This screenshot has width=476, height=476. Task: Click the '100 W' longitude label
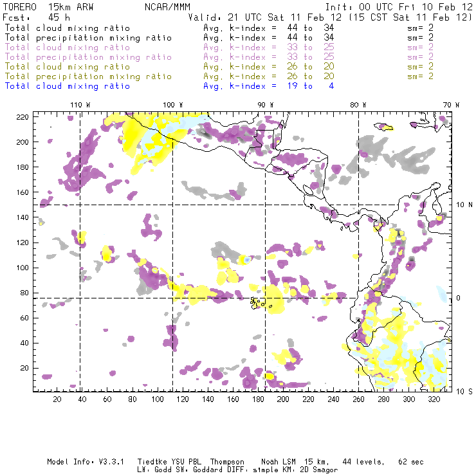[173, 105]
